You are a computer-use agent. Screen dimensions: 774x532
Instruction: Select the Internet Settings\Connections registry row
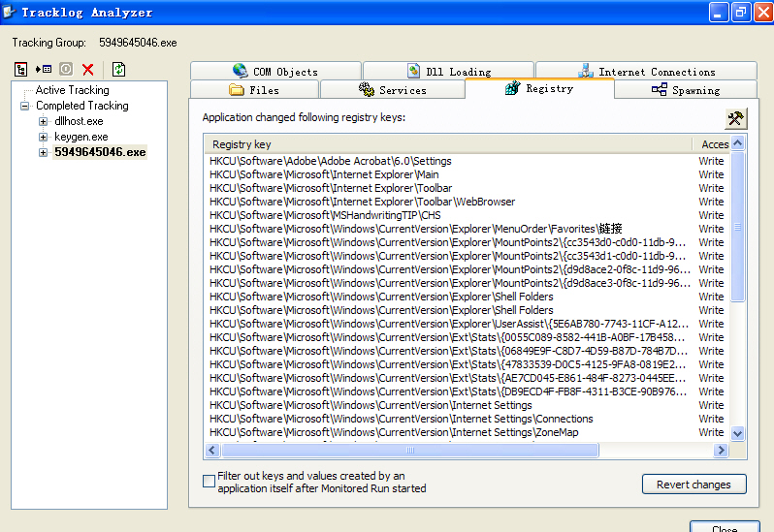pyautogui.click(x=467, y=419)
